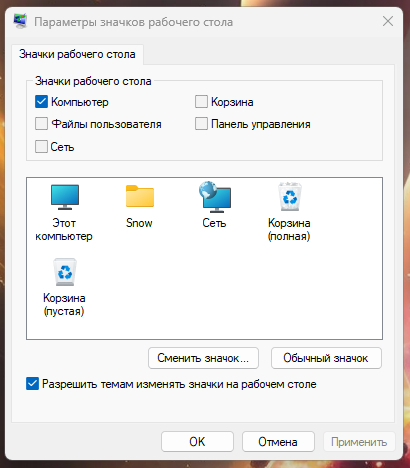Uncheck the Компьютер checkbox
This screenshot has height=468, width=410.
pos(41,102)
